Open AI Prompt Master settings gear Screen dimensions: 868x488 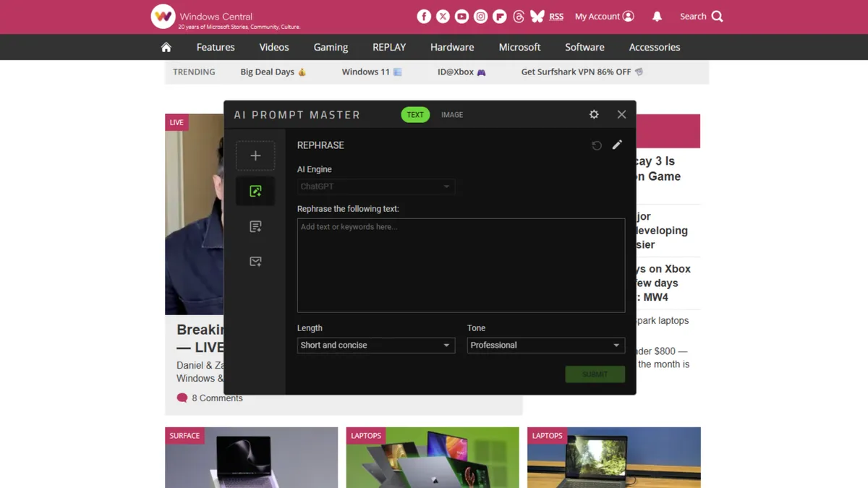click(x=594, y=114)
